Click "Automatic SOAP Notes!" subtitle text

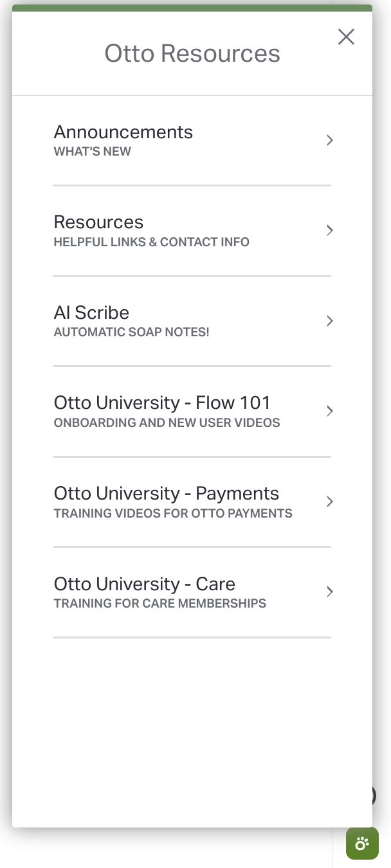click(132, 332)
